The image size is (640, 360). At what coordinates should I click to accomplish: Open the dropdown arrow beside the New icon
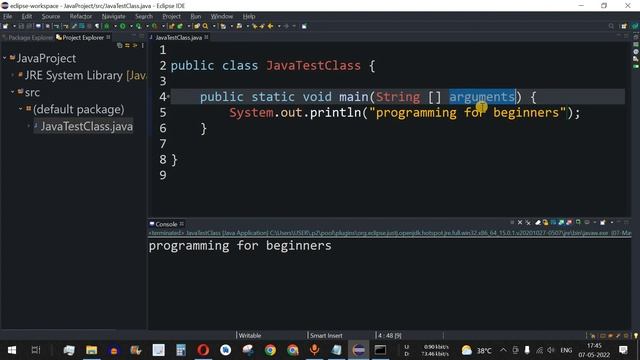pyautogui.click(x=14, y=26)
